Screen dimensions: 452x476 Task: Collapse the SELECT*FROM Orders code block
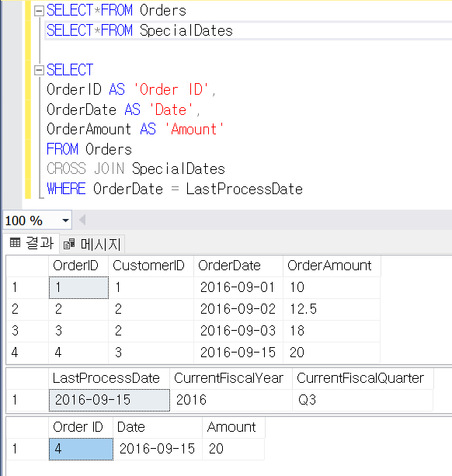coord(39,11)
